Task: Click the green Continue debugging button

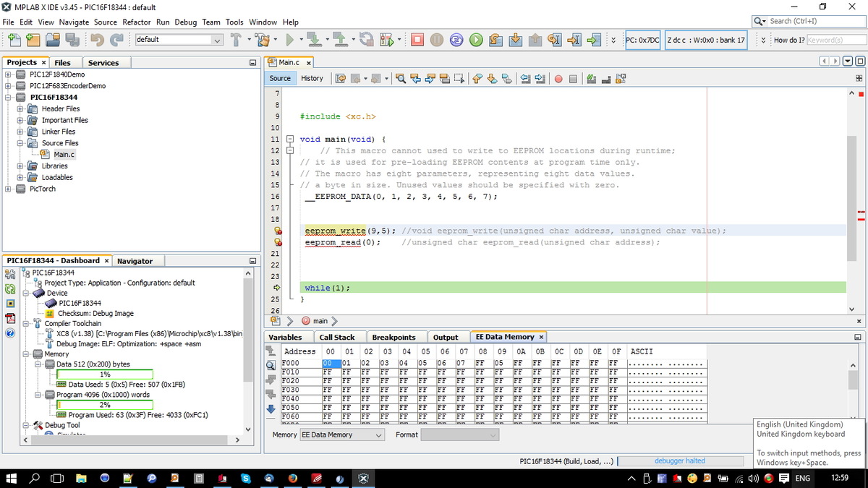Action: point(476,40)
